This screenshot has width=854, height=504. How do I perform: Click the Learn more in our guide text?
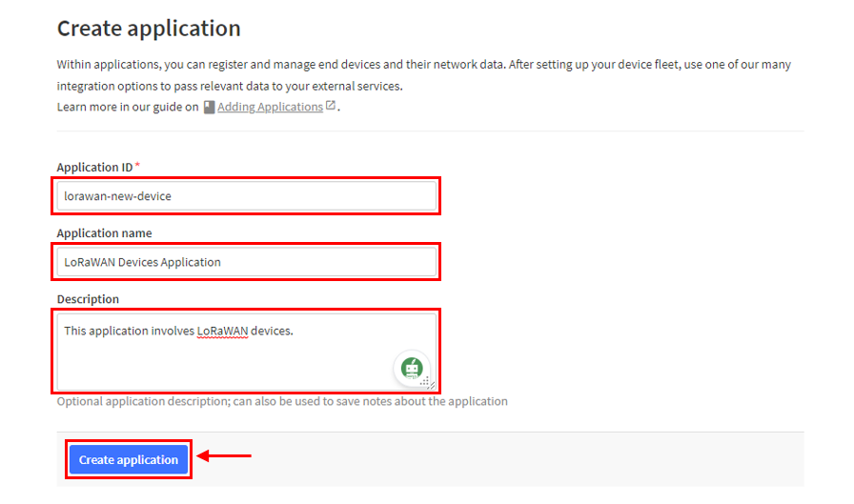click(x=128, y=107)
